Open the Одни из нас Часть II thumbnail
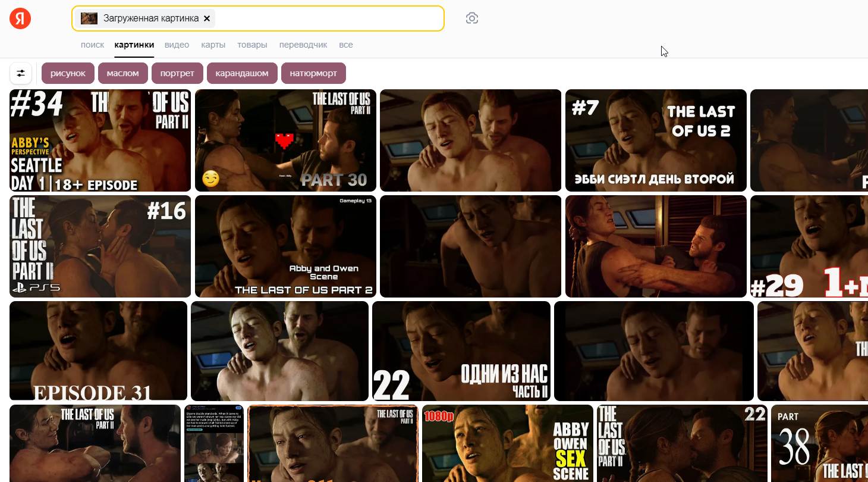Screen dimensions: 868x482 point(461,351)
